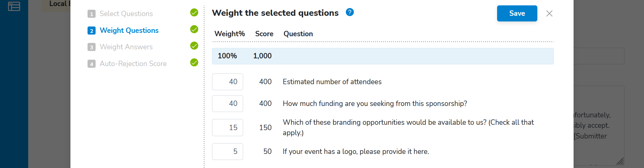
Task: Click the step 1 number badge
Action: tap(92, 14)
